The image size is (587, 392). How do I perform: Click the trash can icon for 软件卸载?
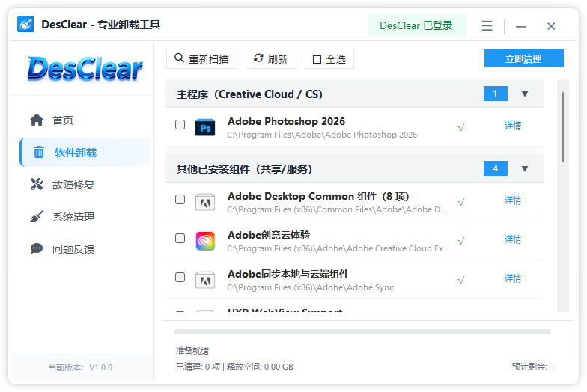pyautogui.click(x=39, y=153)
